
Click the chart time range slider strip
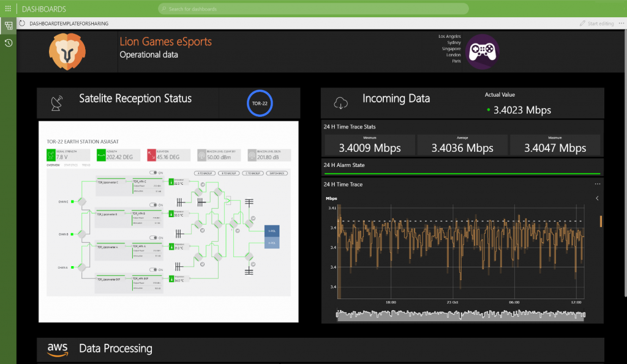[x=460, y=315]
